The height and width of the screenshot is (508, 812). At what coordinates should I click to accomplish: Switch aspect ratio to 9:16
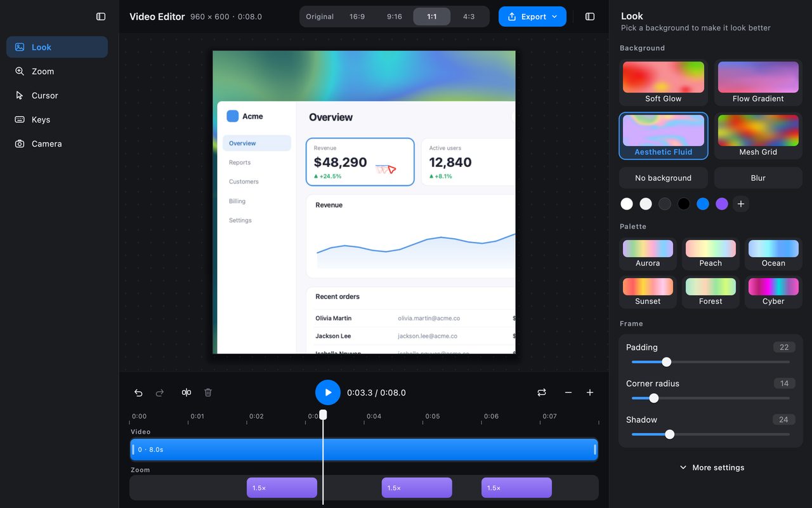pyautogui.click(x=395, y=17)
